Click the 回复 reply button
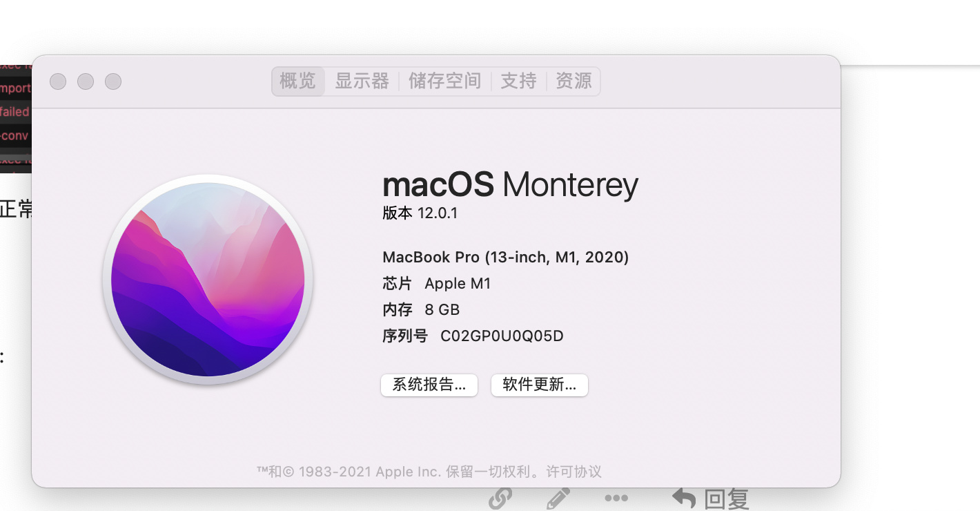This screenshot has height=511, width=980. coord(711,499)
